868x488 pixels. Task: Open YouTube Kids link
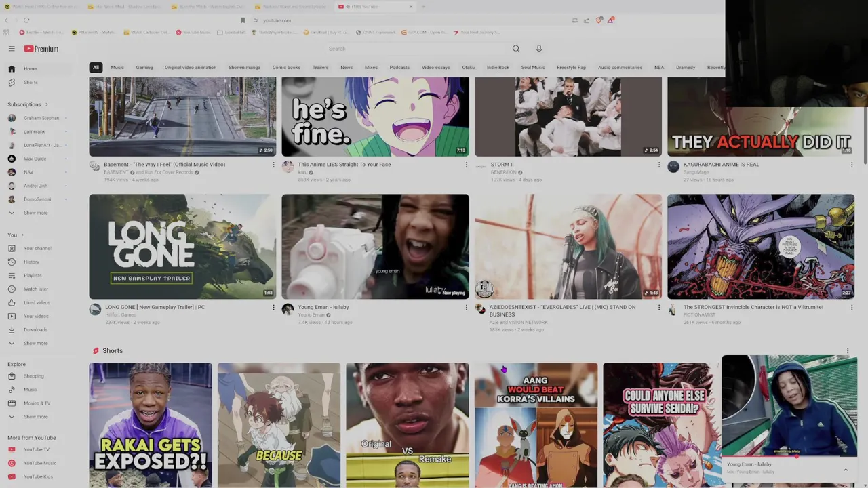click(x=39, y=476)
